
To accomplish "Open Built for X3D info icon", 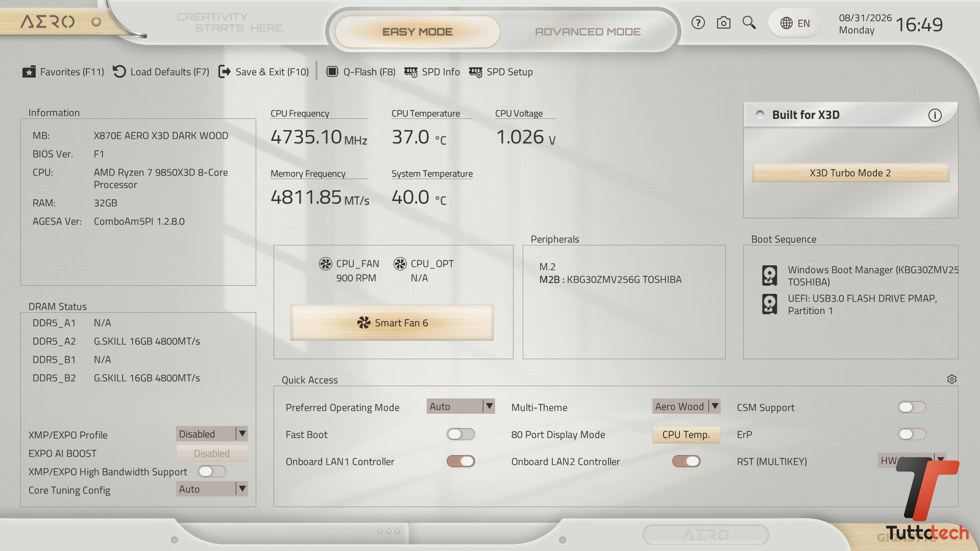I will pos(935,115).
